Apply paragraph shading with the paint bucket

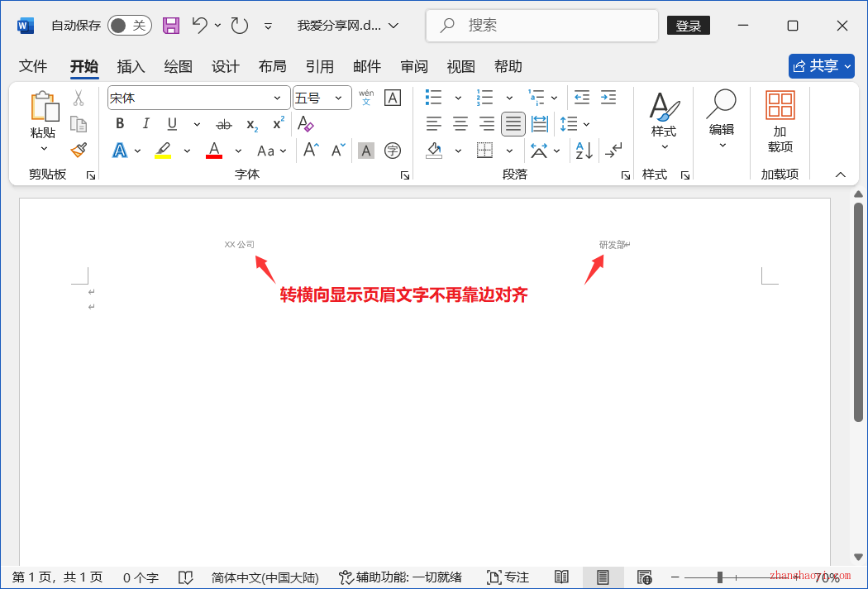click(435, 151)
